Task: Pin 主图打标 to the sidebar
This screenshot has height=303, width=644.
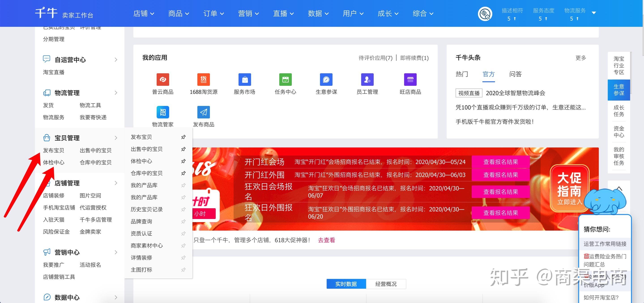Action: click(x=183, y=269)
